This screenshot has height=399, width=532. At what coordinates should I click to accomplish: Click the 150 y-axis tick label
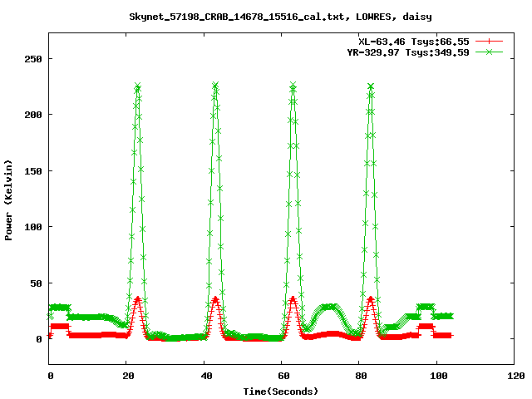point(33,171)
